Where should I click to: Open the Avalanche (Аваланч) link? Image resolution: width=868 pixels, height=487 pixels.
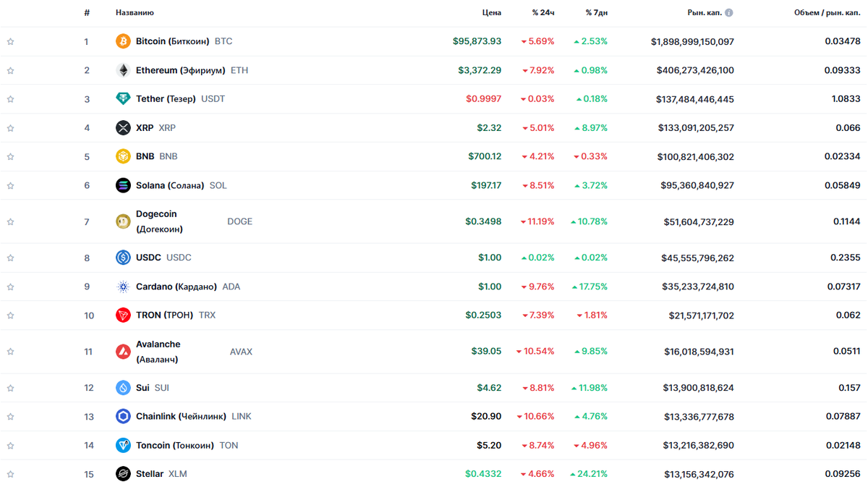click(x=158, y=352)
